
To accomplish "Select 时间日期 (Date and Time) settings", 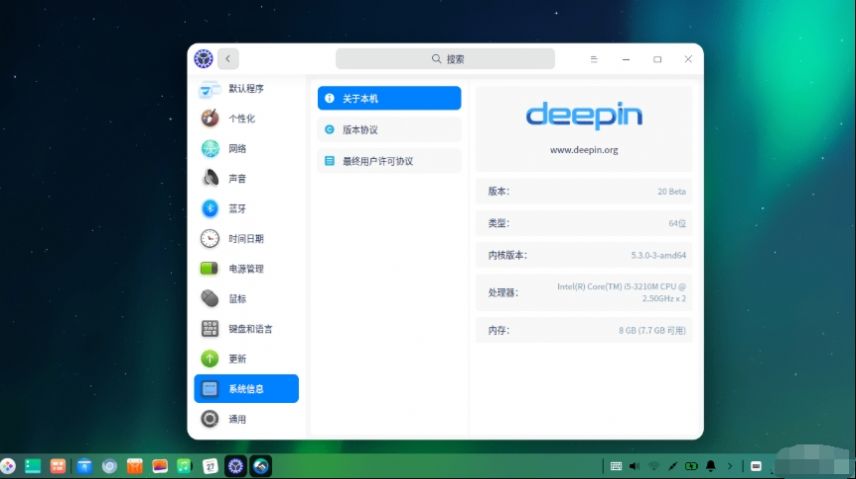I will (x=245, y=239).
